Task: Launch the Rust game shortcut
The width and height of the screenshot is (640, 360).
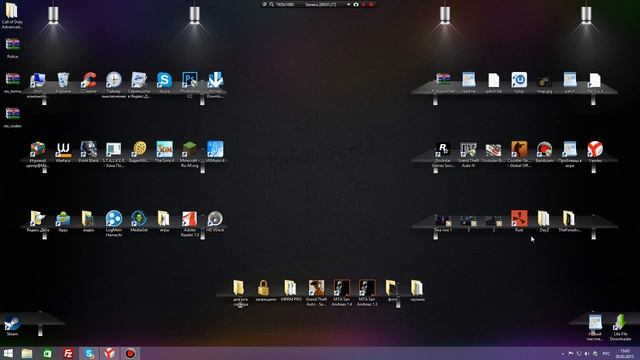Action: [519, 219]
